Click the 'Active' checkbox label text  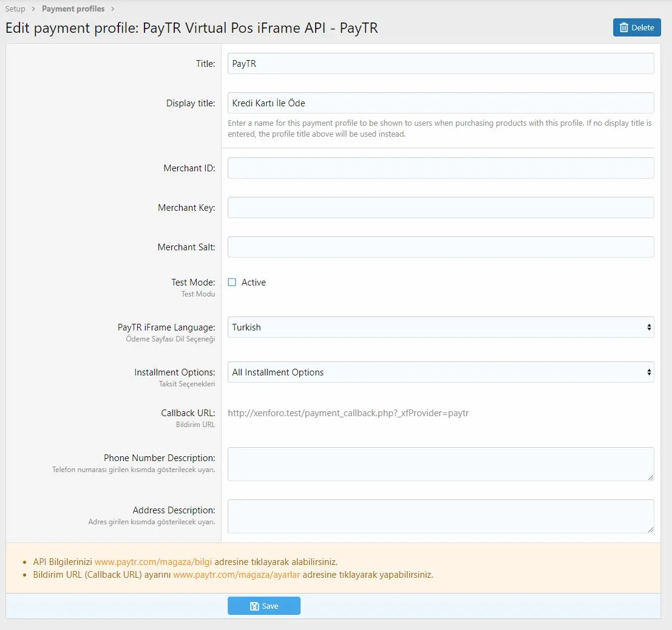pos(254,282)
